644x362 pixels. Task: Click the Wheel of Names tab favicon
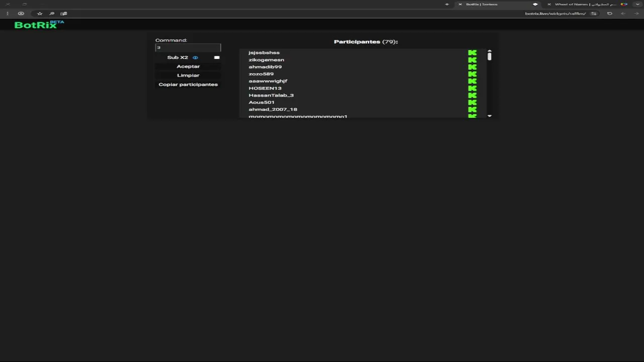624,4
